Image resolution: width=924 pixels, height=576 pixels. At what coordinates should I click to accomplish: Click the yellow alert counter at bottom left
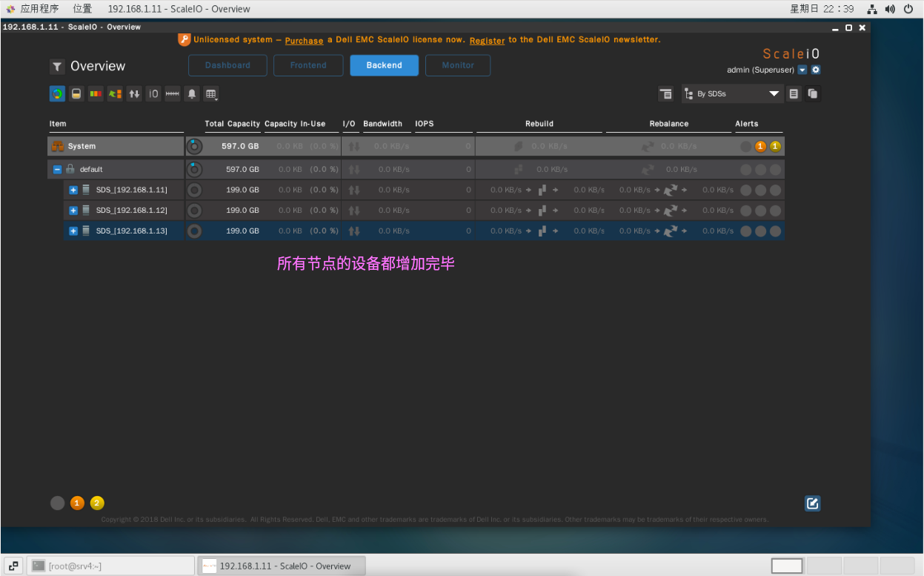click(97, 503)
